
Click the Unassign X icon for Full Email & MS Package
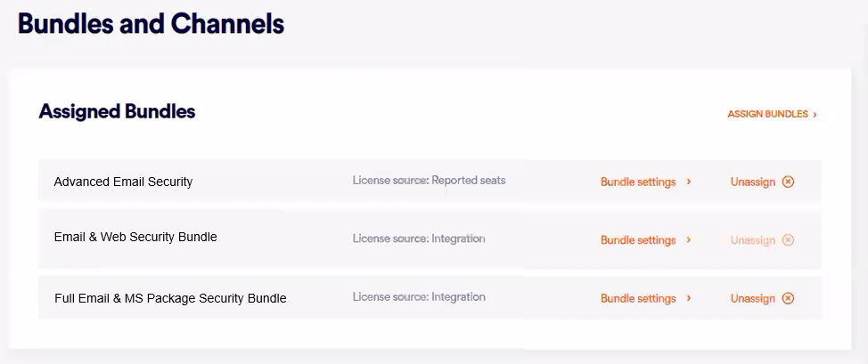(x=788, y=299)
